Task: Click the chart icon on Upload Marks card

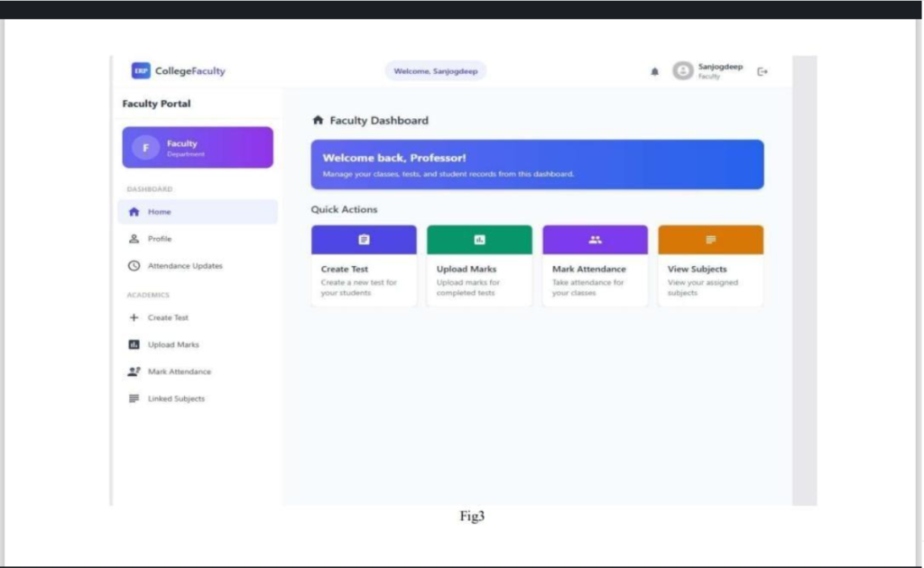Action: (x=479, y=240)
